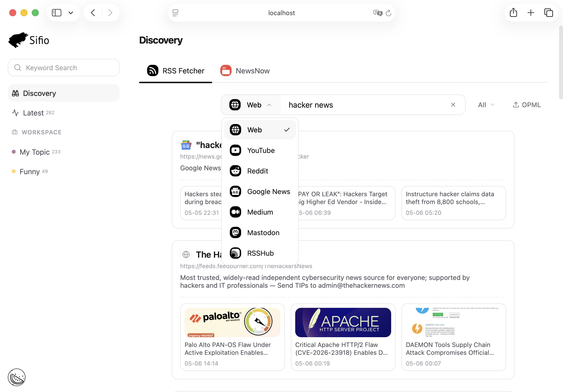Open the feedburner TheHackersNews feed URL

(246, 266)
